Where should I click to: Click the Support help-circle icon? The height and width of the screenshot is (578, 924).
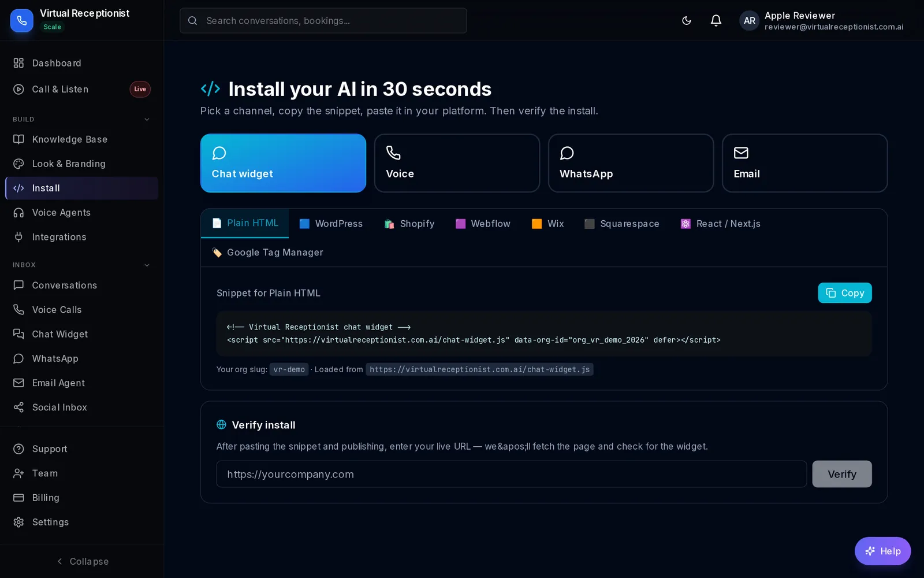[x=18, y=449]
